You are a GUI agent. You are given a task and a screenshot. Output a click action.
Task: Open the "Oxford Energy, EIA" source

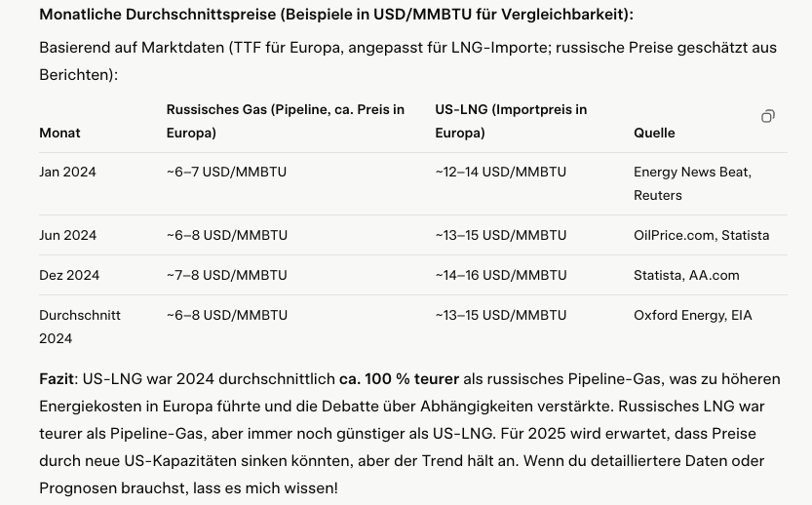click(x=692, y=315)
